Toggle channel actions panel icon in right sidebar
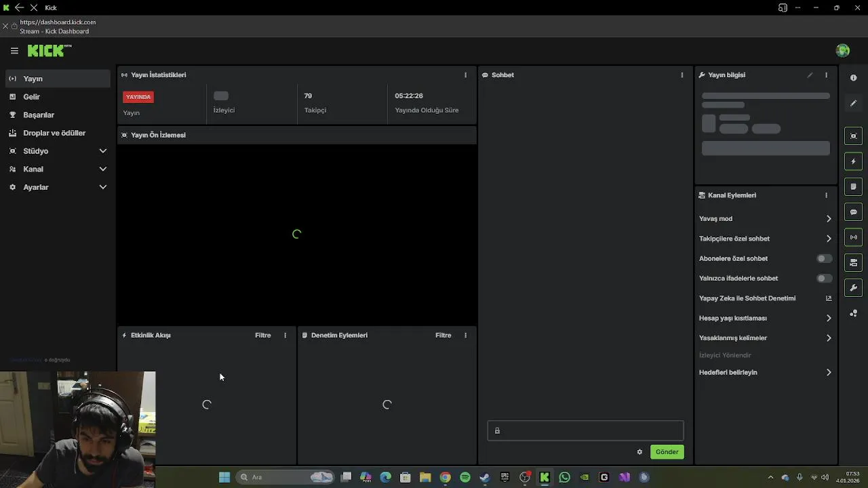 tap(854, 262)
